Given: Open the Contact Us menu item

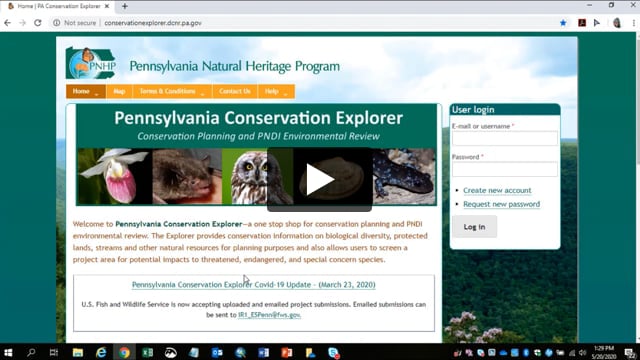Looking at the screenshot, I should [x=235, y=91].
